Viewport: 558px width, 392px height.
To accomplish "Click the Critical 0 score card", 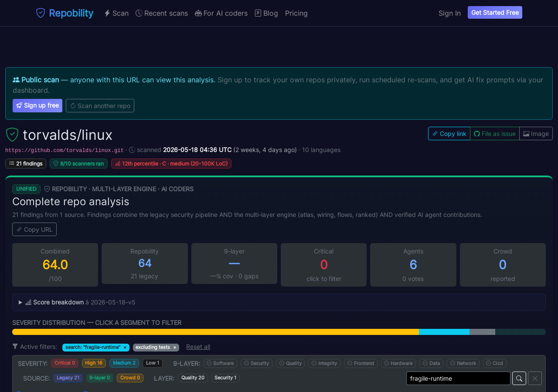I will (323, 265).
